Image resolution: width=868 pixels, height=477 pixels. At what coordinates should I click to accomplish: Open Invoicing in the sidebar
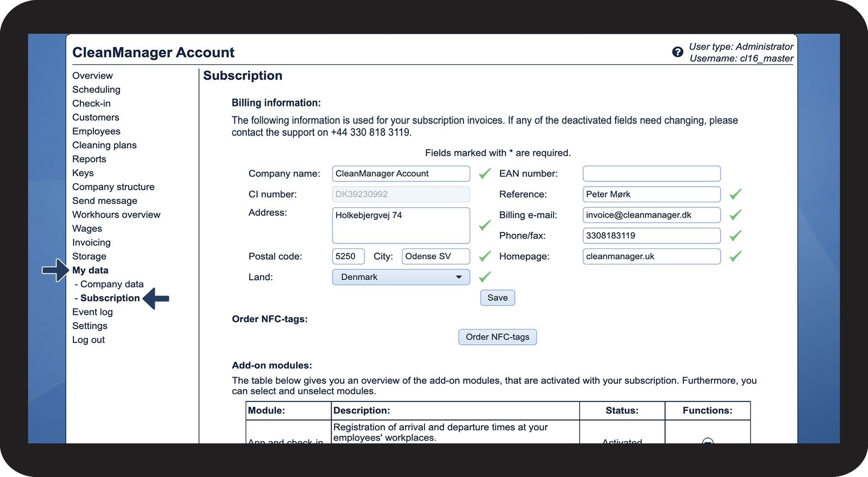91,243
